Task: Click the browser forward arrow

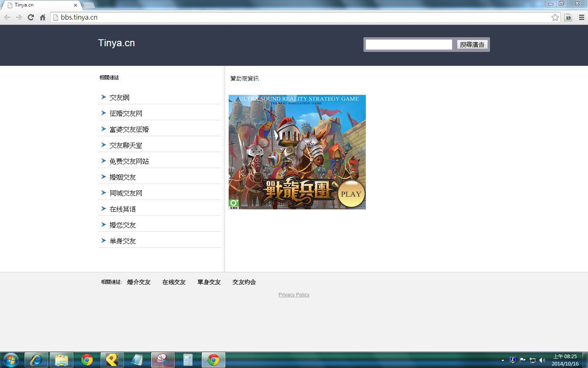Action: [19, 17]
